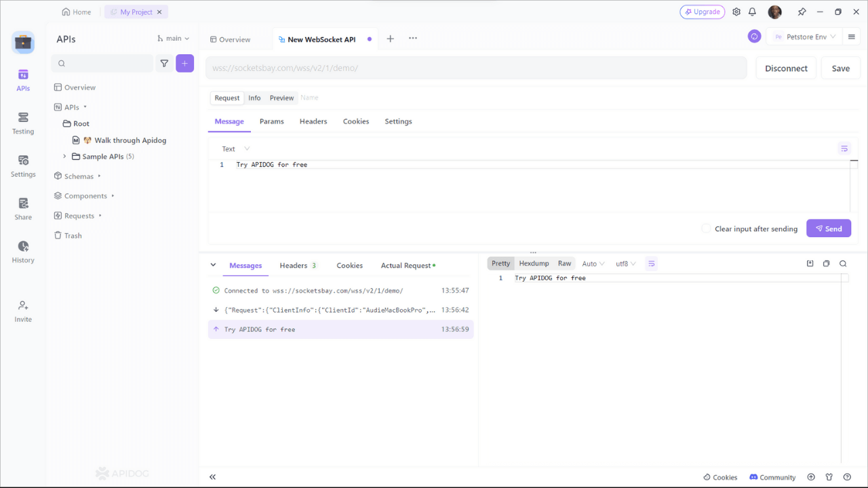Select the Raw view
868x488 pixels.
564,264
